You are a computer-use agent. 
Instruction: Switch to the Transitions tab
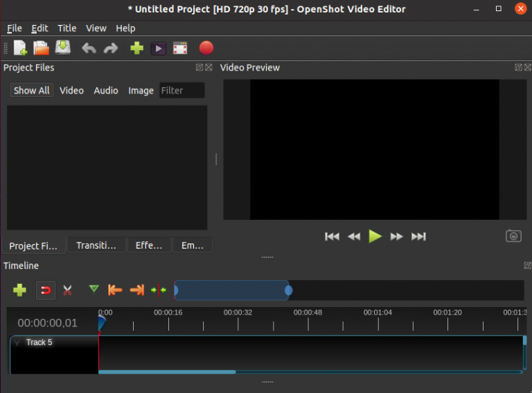[96, 245]
